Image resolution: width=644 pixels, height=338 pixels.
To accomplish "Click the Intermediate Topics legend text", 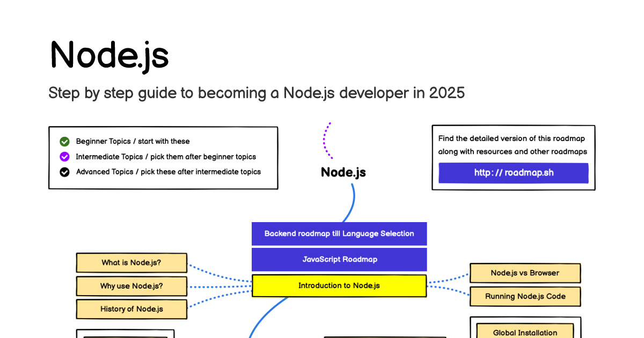I will point(166,157).
